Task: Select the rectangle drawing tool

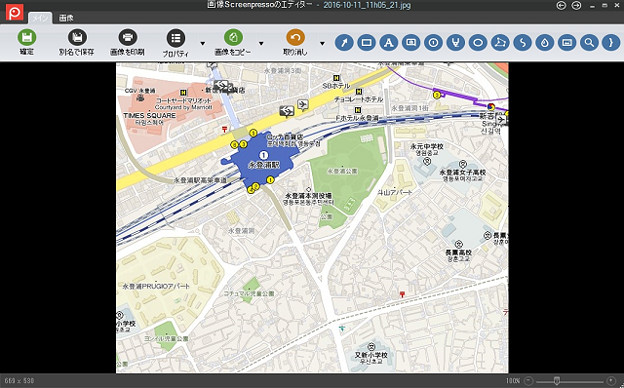Action: [367, 42]
